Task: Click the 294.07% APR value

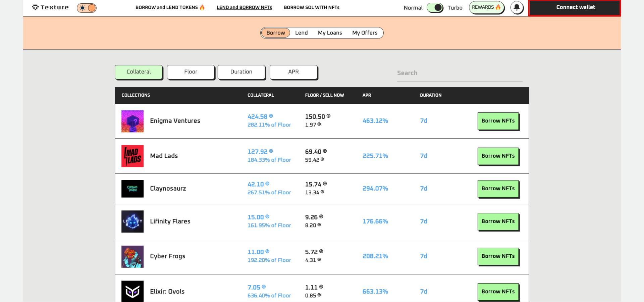Action: 375,189
